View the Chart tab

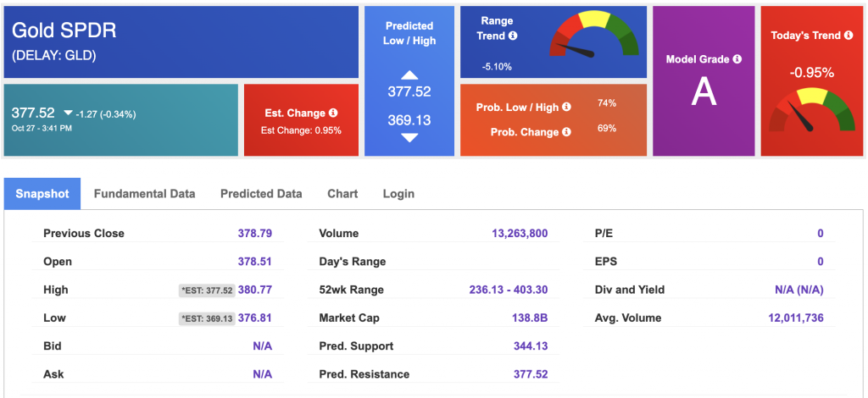[x=342, y=194]
